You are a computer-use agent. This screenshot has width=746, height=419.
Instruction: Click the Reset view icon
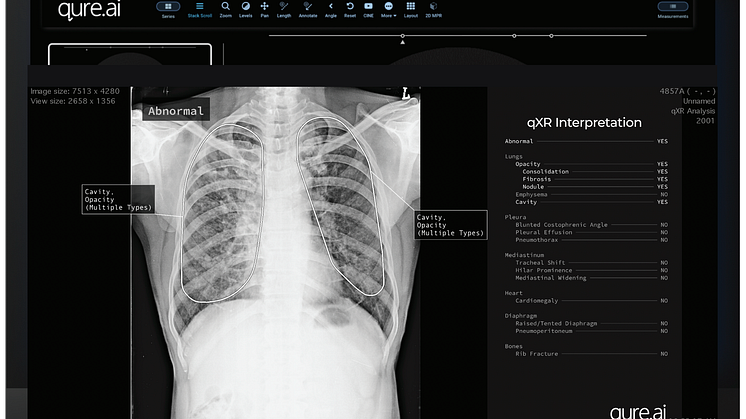[x=350, y=10]
